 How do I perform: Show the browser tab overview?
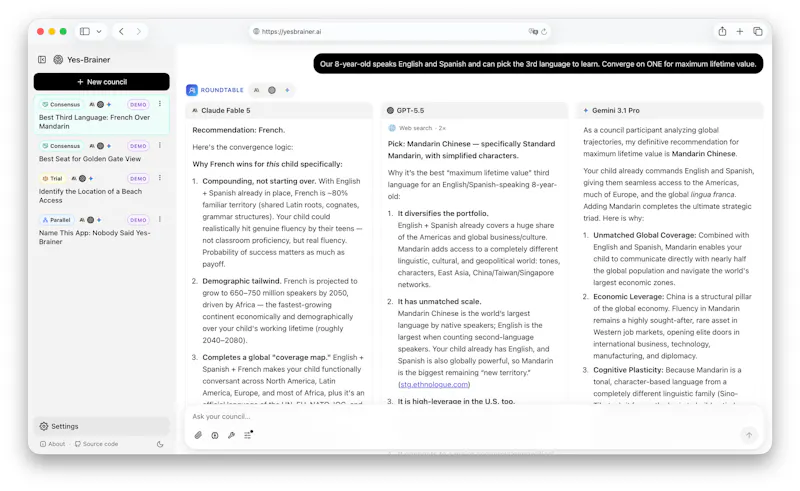pyautogui.click(x=758, y=31)
